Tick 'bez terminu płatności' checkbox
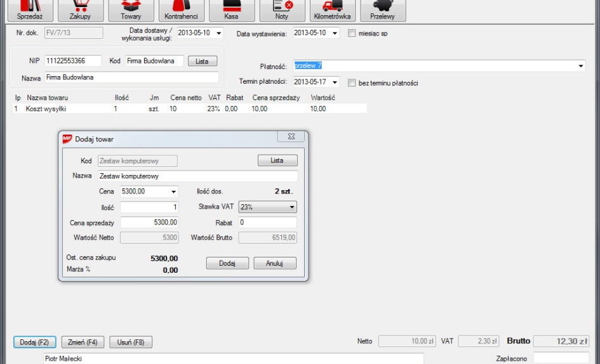The width and height of the screenshot is (600, 364). pos(352,82)
